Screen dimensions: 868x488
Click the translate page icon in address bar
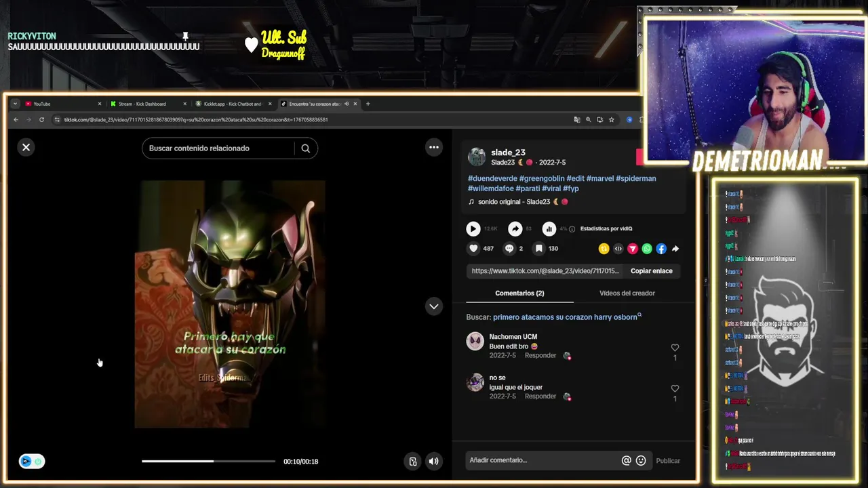(576, 120)
